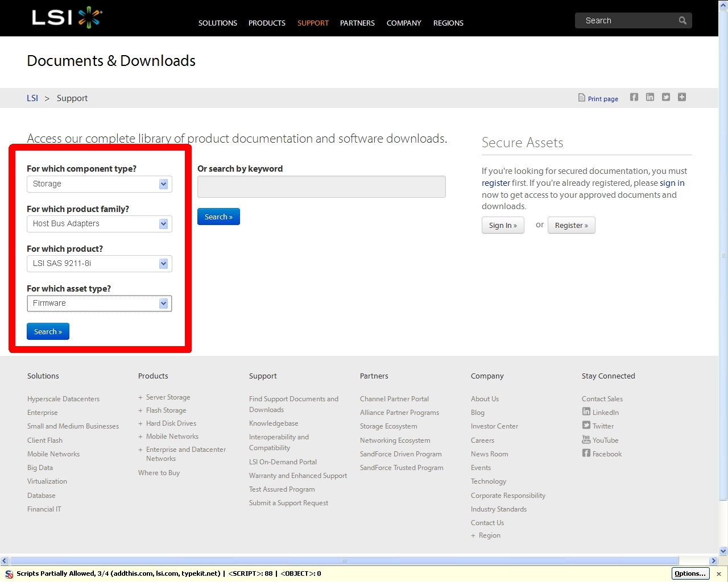Click the NoScript status icon in notification bar
Viewport: 728px width, 582px height.
(9, 574)
